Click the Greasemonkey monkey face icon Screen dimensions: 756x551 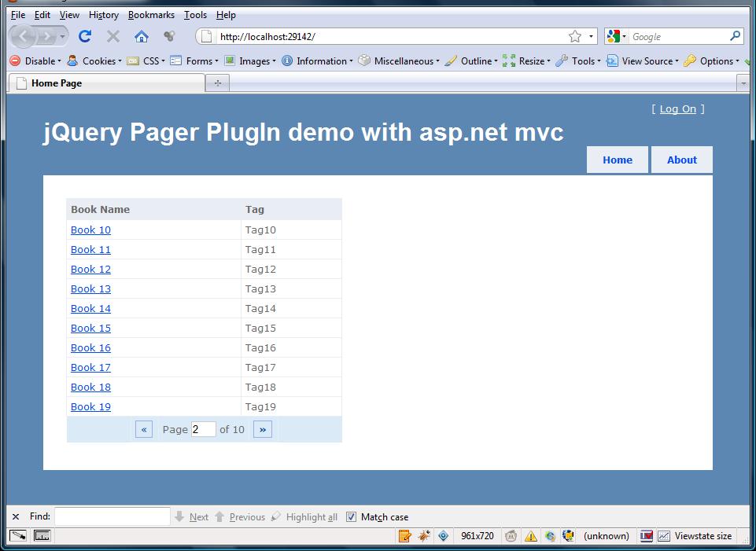(511, 535)
